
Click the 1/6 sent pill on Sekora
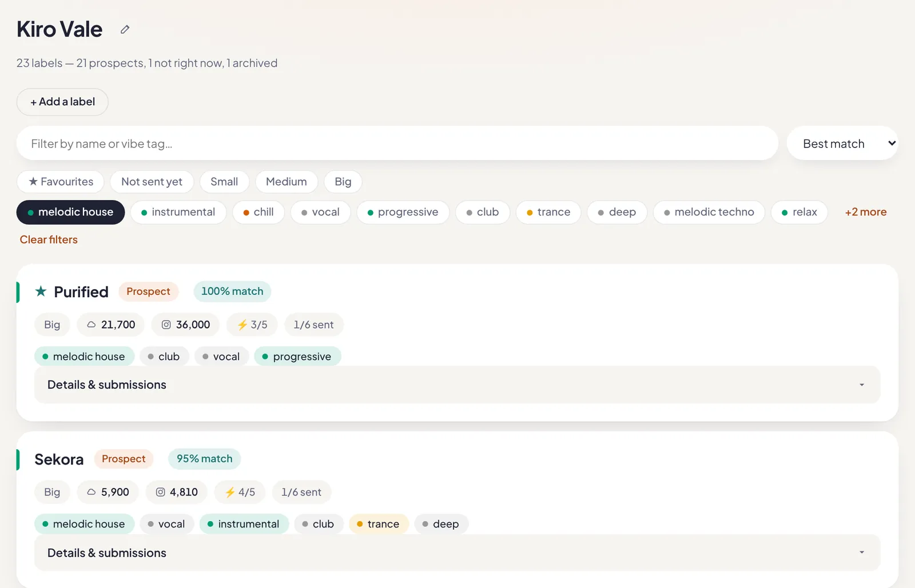pyautogui.click(x=301, y=492)
